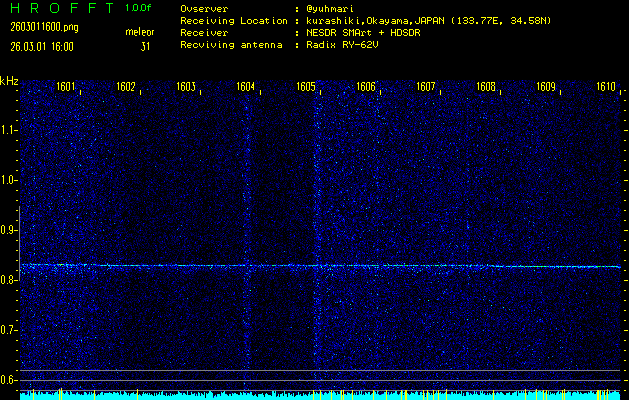
Task: Click the bright horizontal carrier signal line
Action: 320,266
